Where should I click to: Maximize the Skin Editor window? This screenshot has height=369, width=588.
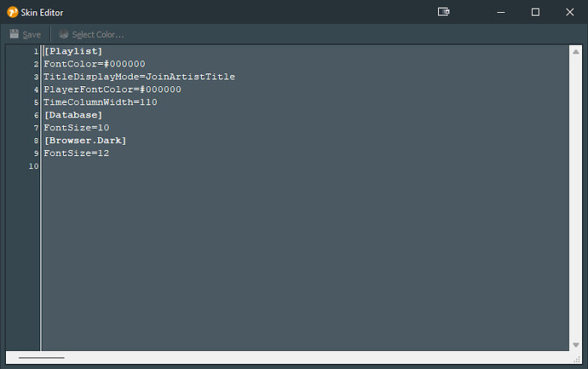(535, 12)
